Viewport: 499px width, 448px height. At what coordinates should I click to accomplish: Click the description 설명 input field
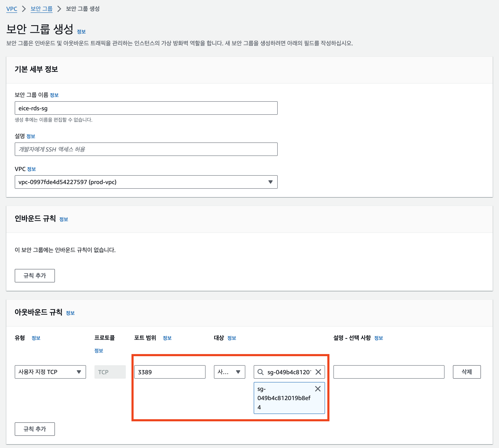click(x=146, y=149)
